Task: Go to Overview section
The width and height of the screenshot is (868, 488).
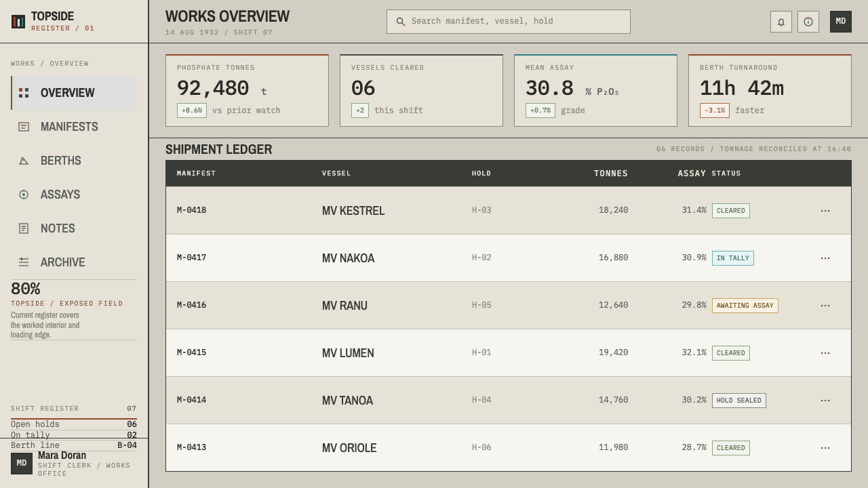Action: point(74,93)
